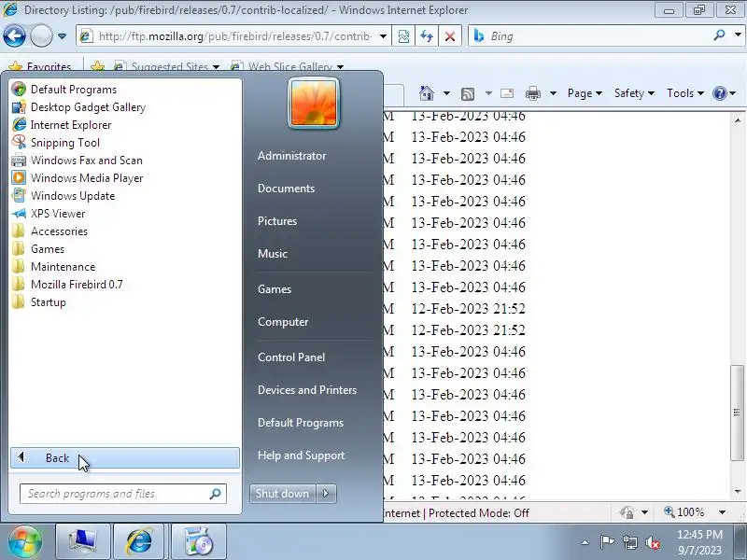Image resolution: width=747 pixels, height=560 pixels.
Task: Open Internet Explorer from the Start menu list
Action: 71,125
